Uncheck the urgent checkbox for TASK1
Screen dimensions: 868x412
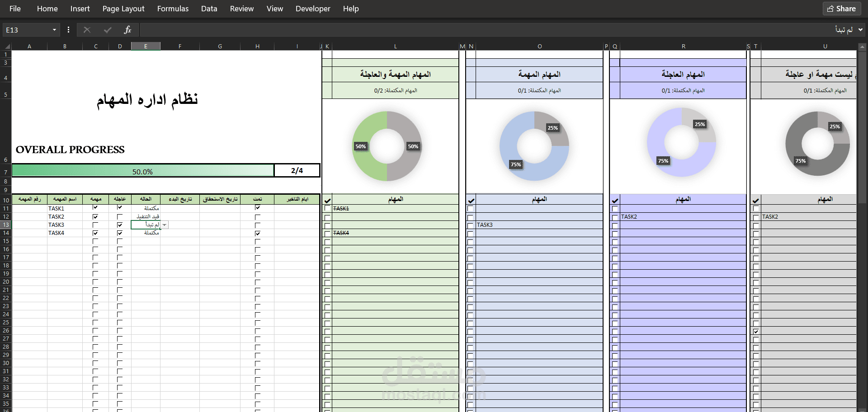(x=120, y=208)
